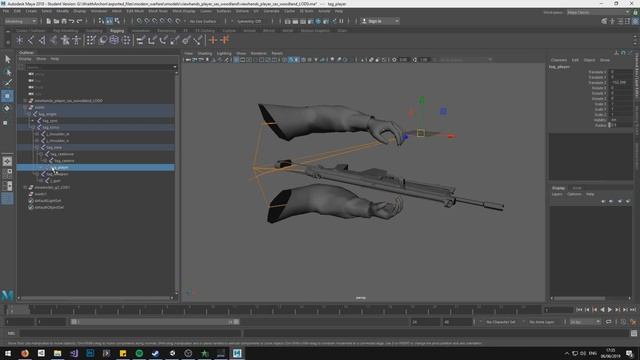This screenshot has height=360, width=640.
Task: Set four-view panel layout
Action: (x=7, y=174)
